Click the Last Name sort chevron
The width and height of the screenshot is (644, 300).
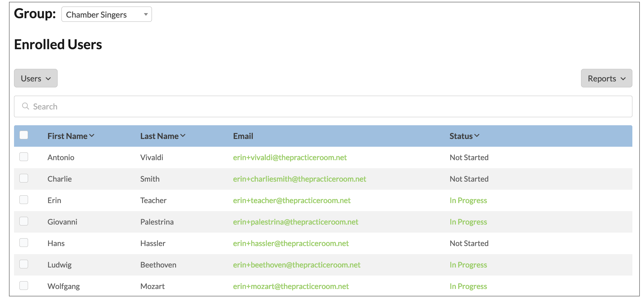(183, 136)
